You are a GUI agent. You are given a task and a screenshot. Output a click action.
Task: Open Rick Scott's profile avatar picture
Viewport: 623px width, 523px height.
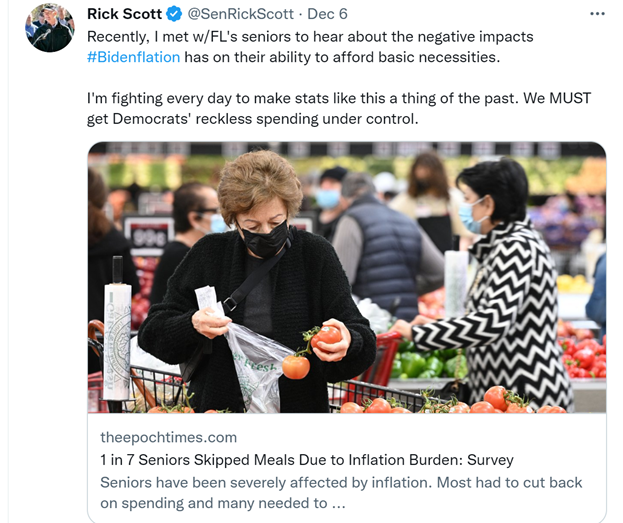tap(50, 28)
